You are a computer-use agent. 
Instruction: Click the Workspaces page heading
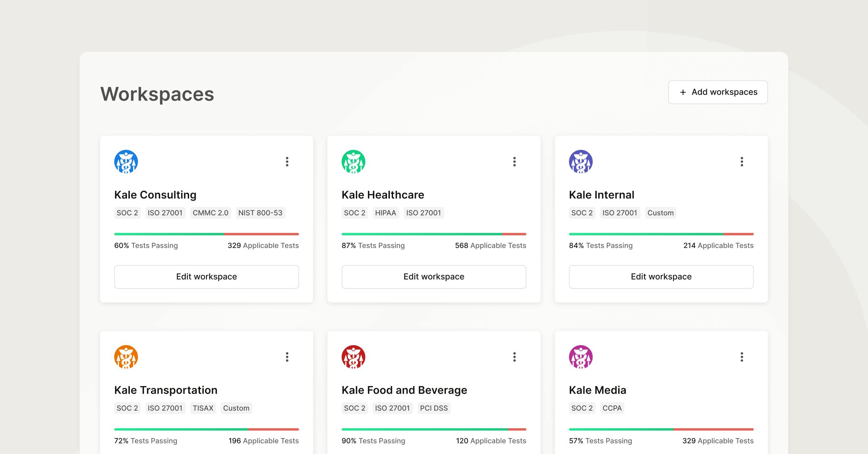(x=157, y=94)
